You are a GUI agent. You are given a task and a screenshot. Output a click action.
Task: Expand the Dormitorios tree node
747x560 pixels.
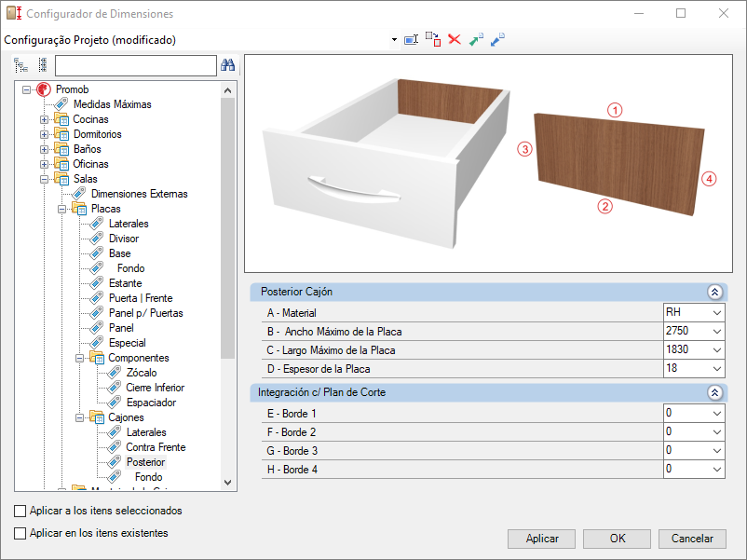(45, 134)
